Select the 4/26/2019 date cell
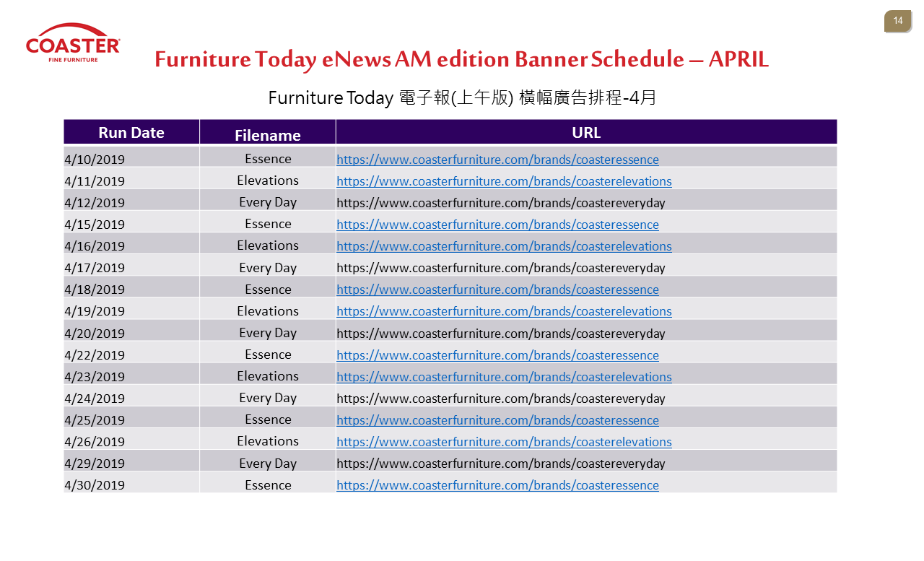Screen dimensions: 924x561 (131, 439)
